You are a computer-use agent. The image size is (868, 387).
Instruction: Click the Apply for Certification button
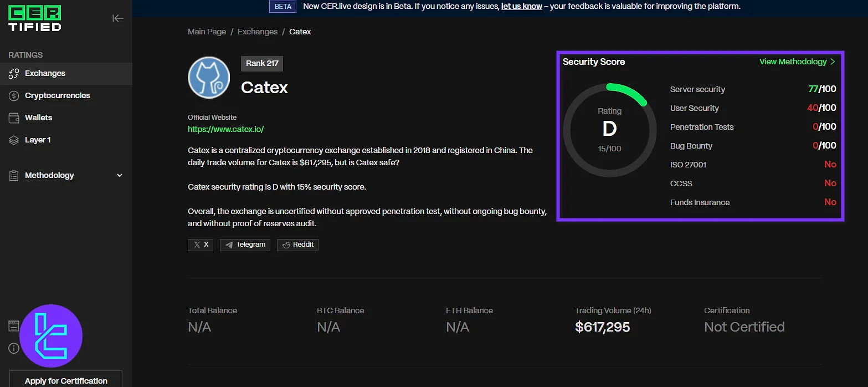click(x=66, y=380)
